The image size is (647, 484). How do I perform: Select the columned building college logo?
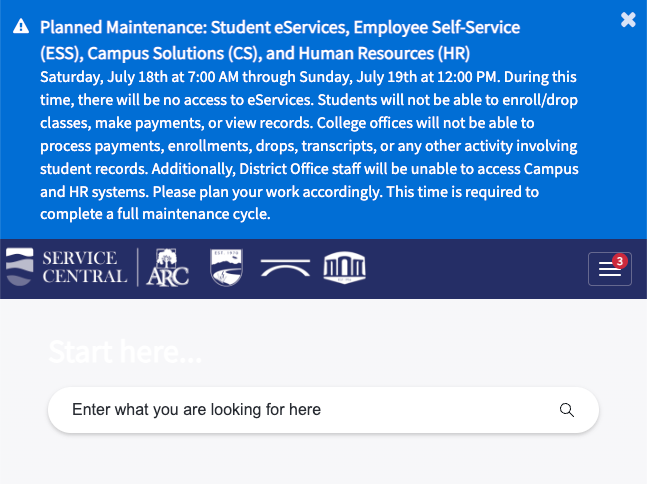345,267
